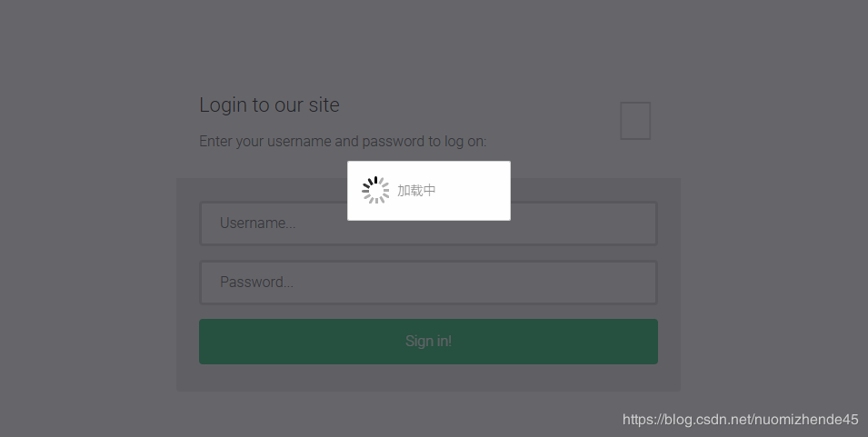Click the 加载中 loading label
Viewport: 868px width, 437px height.
(416, 191)
